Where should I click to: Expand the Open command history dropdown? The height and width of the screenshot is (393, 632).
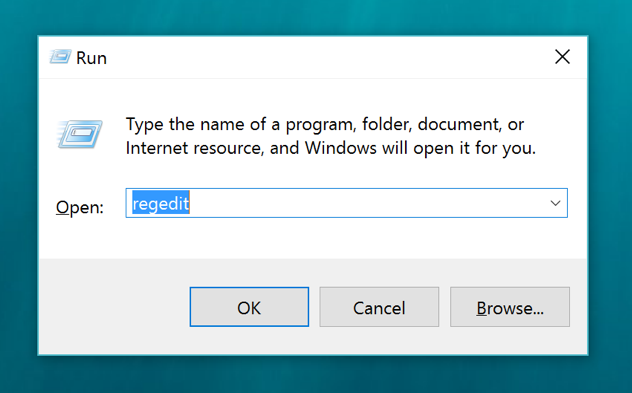point(555,203)
